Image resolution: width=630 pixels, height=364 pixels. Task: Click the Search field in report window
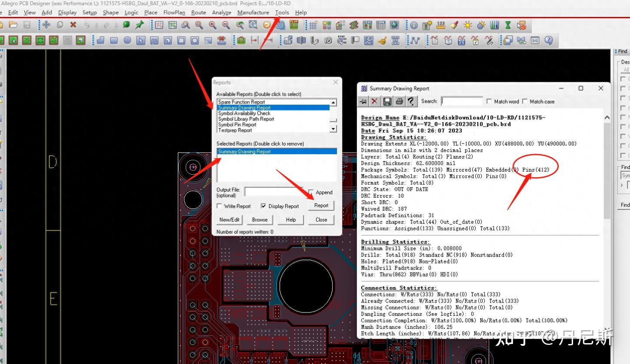coord(462,101)
